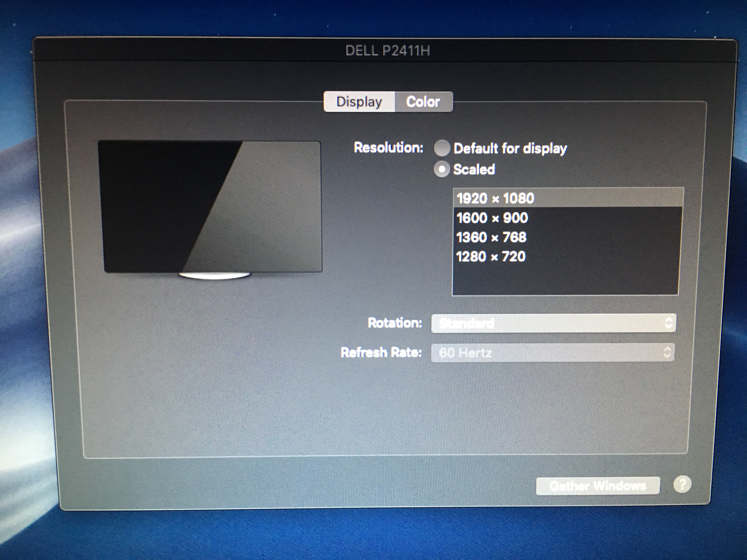The width and height of the screenshot is (747, 560).
Task: Switch to the Color tab
Action: (424, 102)
